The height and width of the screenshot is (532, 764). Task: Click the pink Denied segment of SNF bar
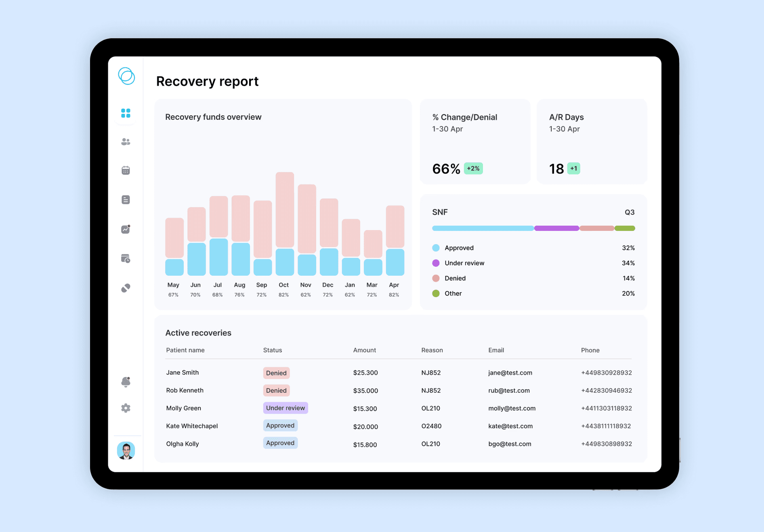tap(597, 228)
